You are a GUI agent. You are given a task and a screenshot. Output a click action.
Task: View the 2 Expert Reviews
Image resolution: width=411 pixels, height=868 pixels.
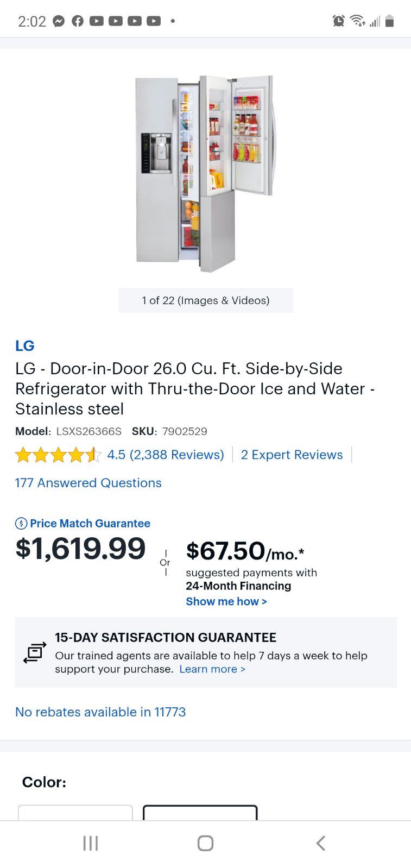[x=292, y=455]
